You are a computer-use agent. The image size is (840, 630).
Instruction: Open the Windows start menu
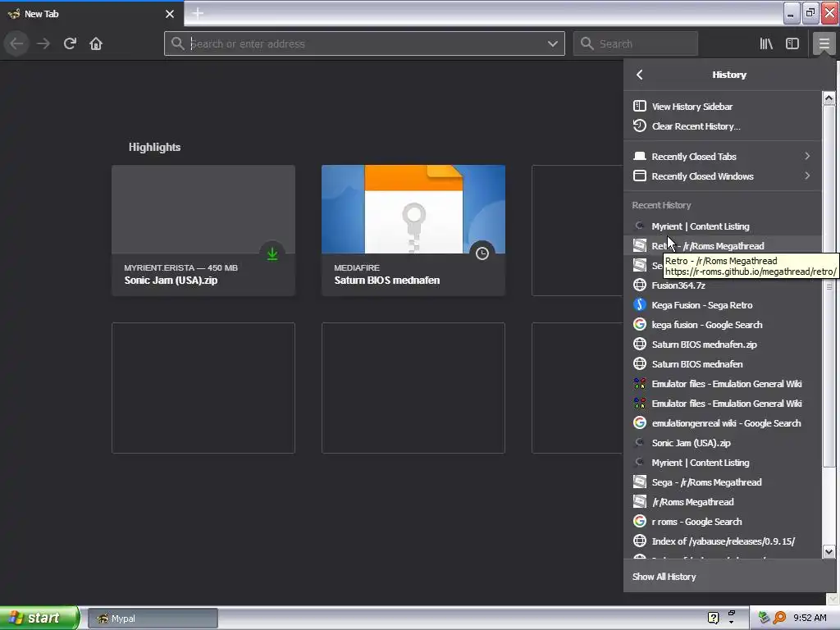(39, 618)
